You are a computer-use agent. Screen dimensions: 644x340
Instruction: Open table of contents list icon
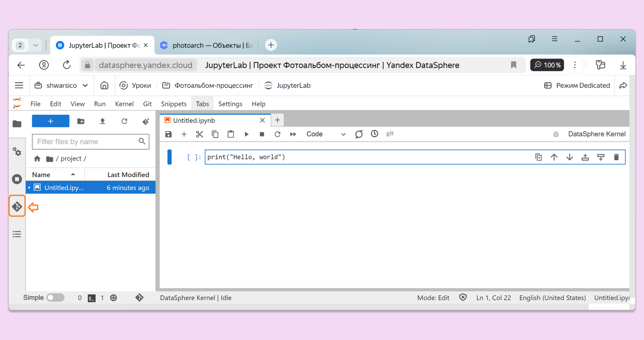pyautogui.click(x=17, y=234)
